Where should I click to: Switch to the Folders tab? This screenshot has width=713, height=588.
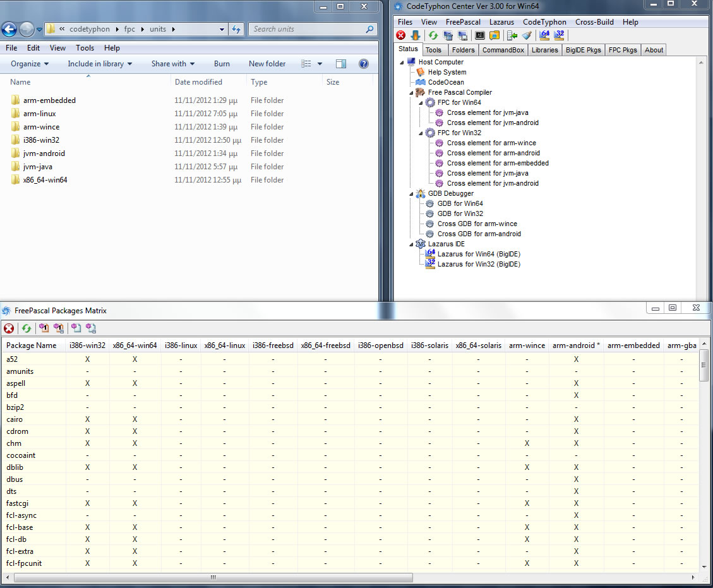(x=464, y=50)
